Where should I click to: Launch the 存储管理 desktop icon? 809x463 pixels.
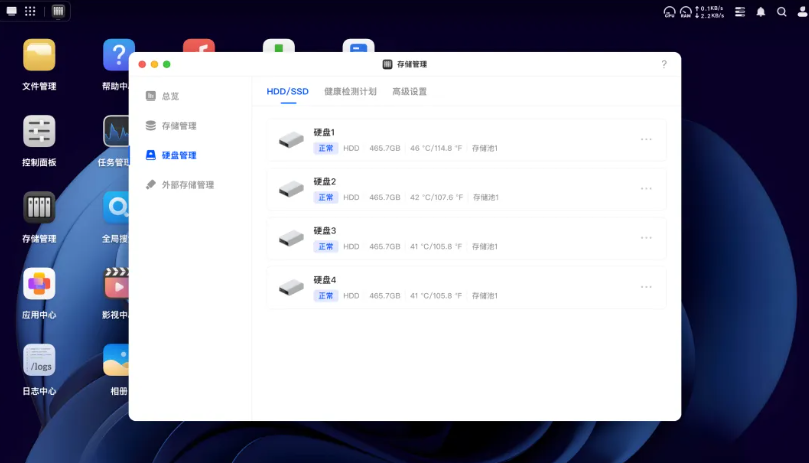click(x=39, y=207)
